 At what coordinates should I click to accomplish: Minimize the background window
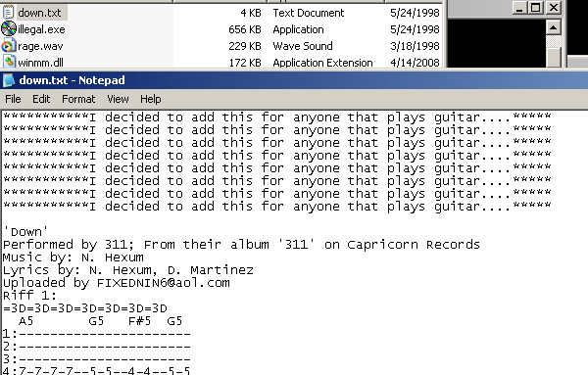(519, 8)
